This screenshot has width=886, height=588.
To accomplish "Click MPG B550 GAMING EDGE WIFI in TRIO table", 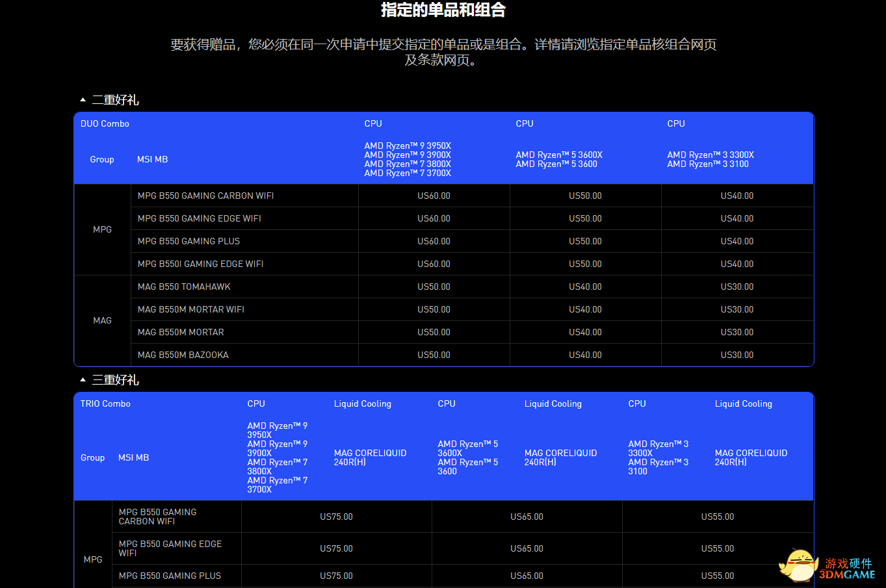I will pos(170,548).
